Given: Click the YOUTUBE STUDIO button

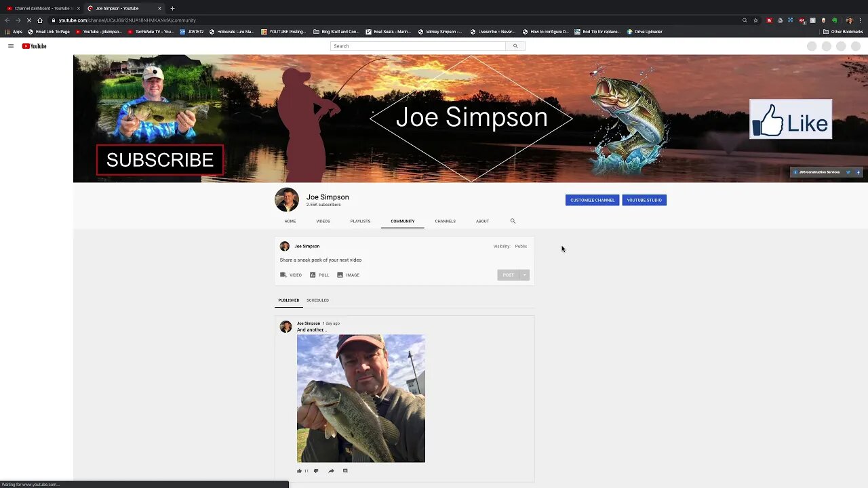Looking at the screenshot, I should pos(644,200).
